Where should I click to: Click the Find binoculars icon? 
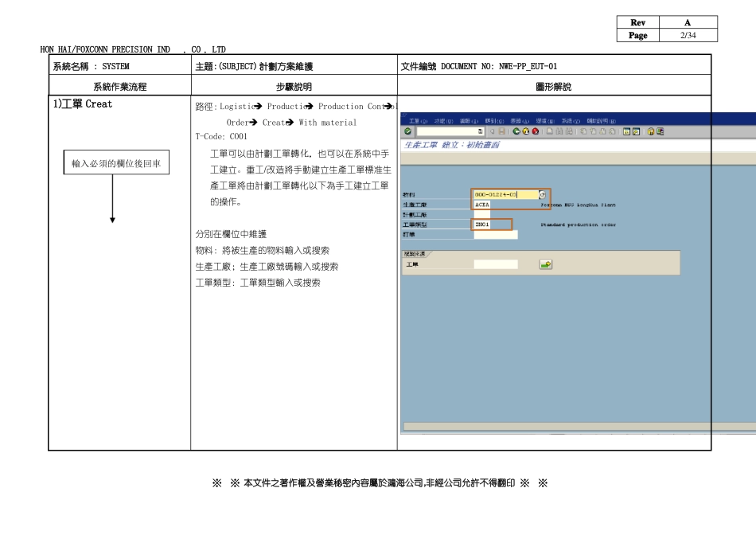pos(559,131)
